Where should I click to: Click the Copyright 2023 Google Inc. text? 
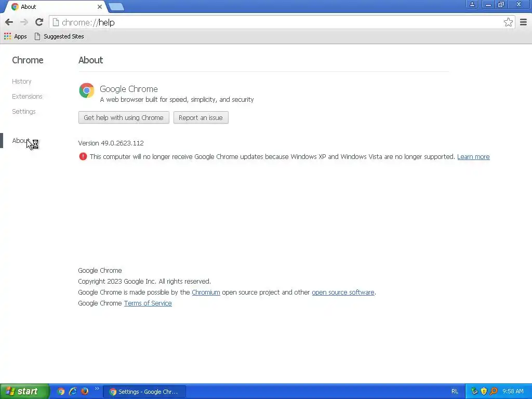pyautogui.click(x=144, y=282)
